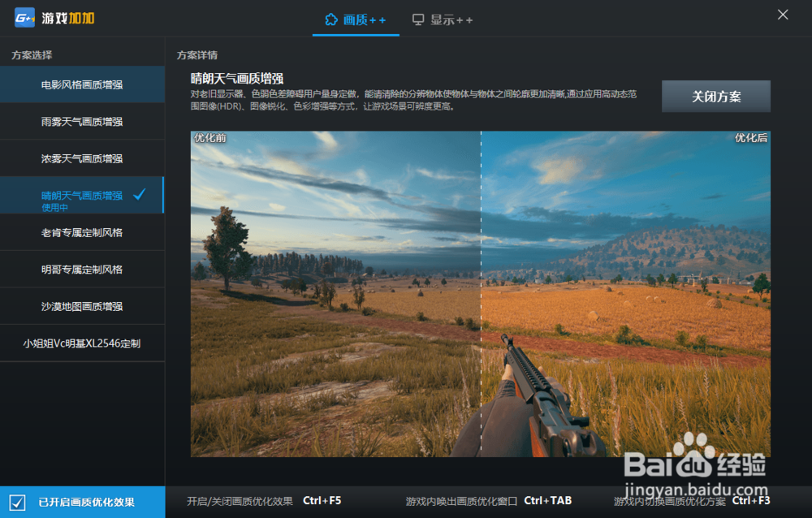This screenshot has height=518, width=812.
Task: Click the 游戏加加 G+ logo icon
Action: click(24, 18)
